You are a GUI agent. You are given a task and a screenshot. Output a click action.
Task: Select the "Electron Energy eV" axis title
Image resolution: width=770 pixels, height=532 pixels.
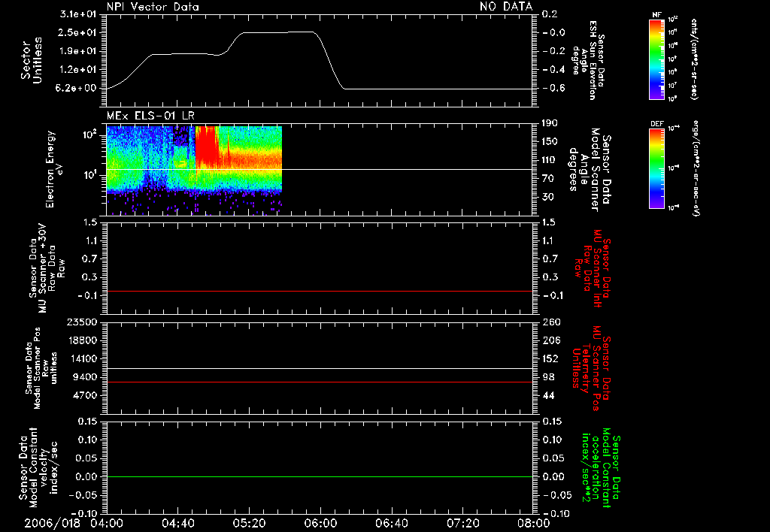coord(53,169)
